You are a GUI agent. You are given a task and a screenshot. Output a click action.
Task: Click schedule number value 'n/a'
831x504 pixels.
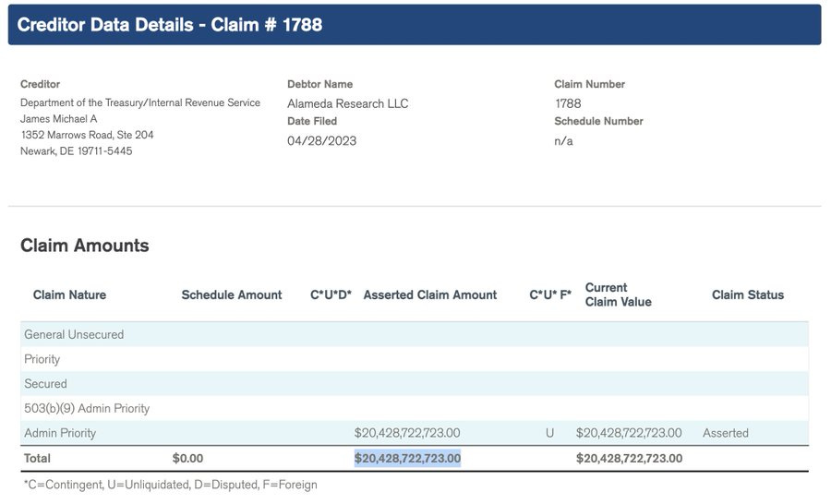563,141
